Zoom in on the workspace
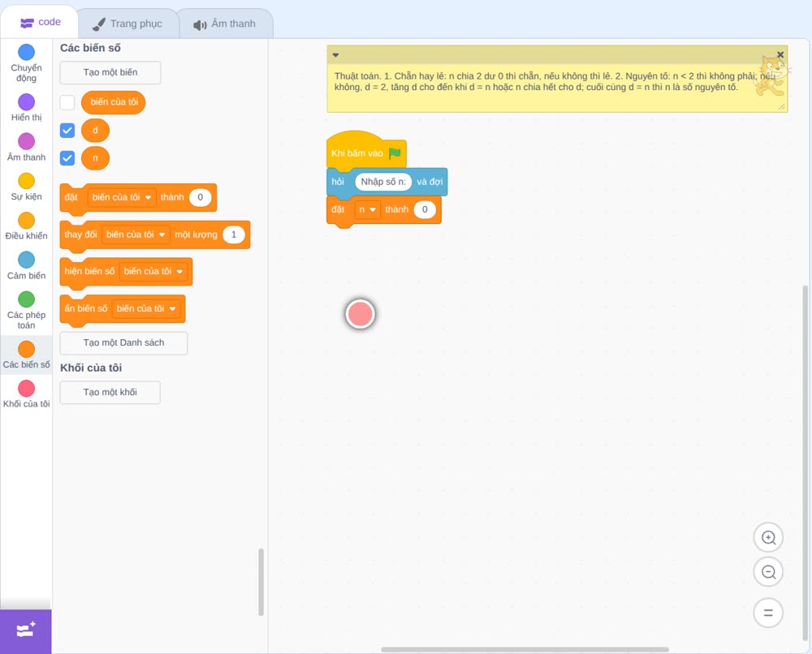The width and height of the screenshot is (812, 654). pyautogui.click(x=768, y=538)
